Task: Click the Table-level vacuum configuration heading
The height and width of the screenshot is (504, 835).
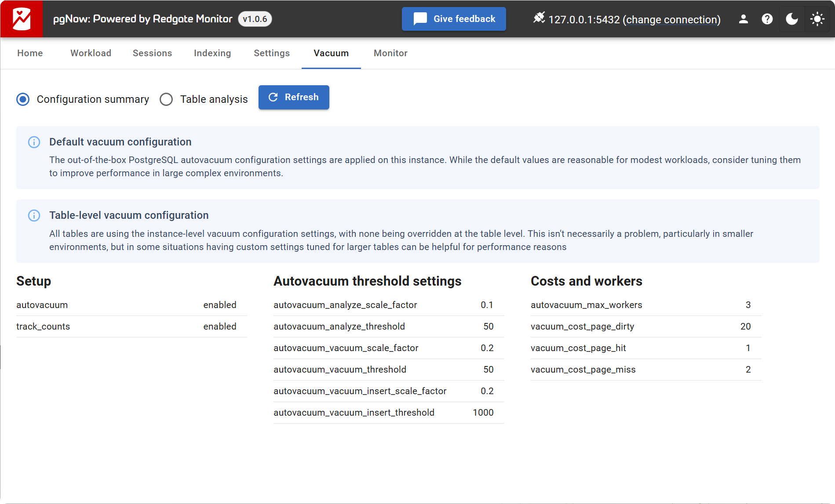Action: click(x=129, y=215)
